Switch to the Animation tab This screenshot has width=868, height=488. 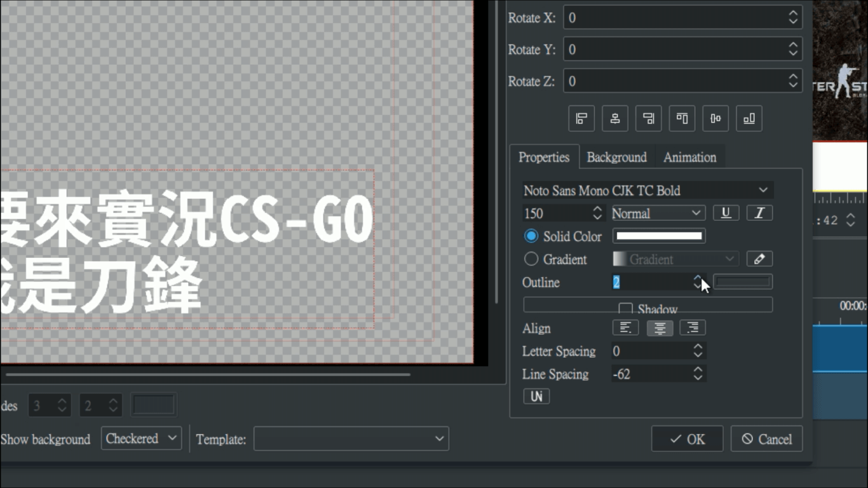click(689, 157)
